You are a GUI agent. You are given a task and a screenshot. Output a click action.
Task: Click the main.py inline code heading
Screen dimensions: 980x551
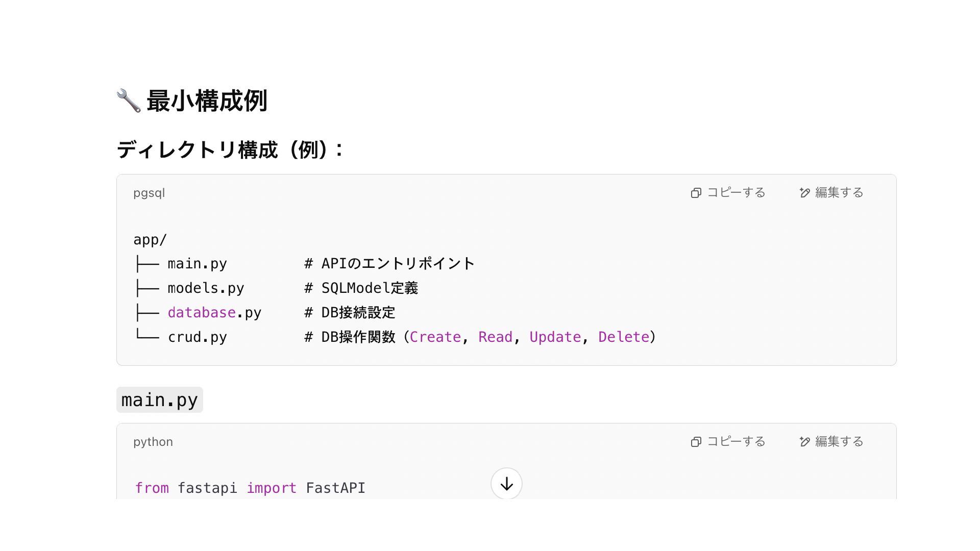point(160,400)
